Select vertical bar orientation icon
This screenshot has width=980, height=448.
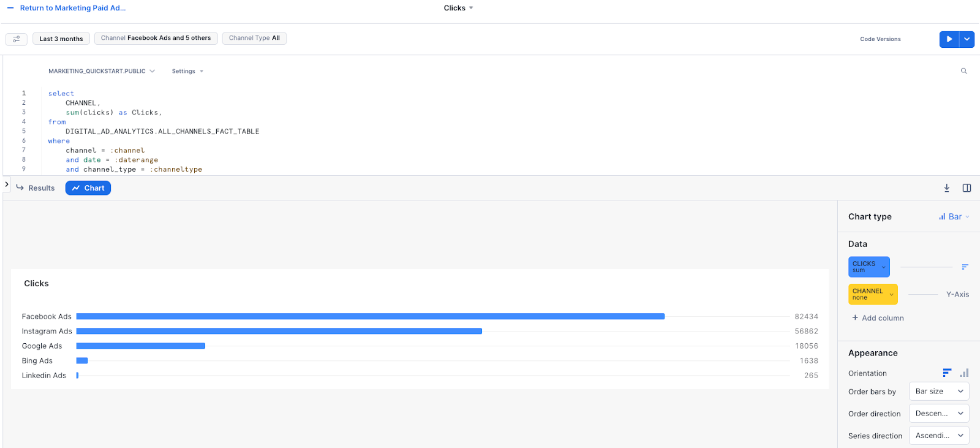(x=964, y=373)
